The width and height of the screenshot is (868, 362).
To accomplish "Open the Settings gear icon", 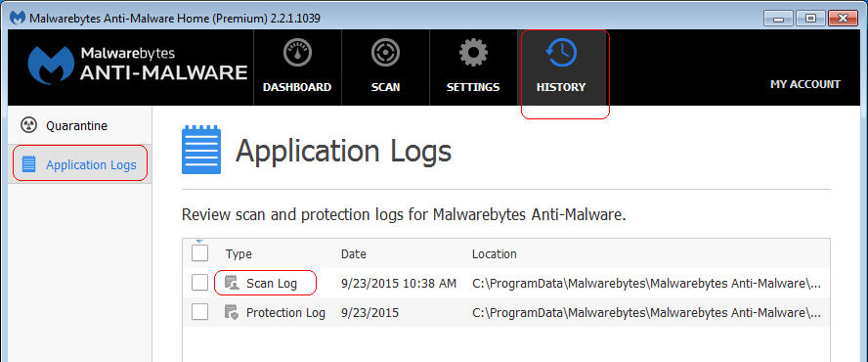I will 473,53.
